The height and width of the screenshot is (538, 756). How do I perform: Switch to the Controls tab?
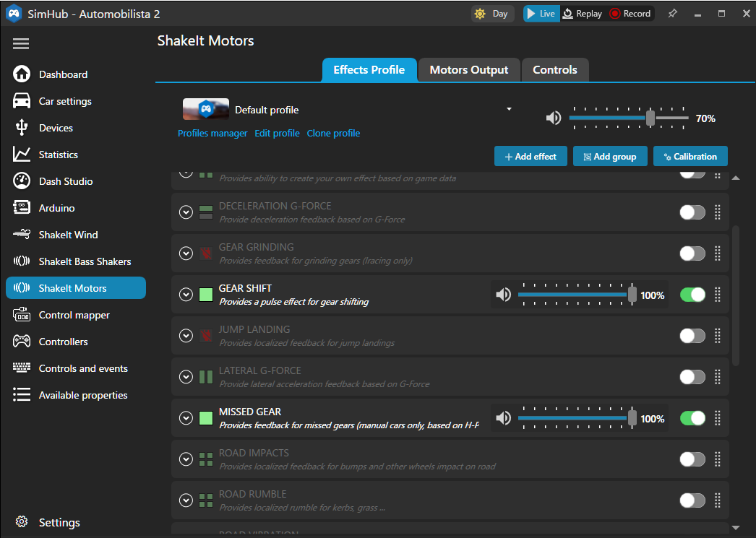point(555,70)
